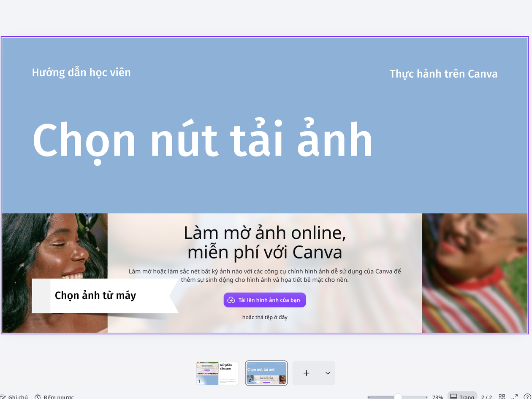Select the 'Hướng dẫn học viên' text

click(x=81, y=73)
